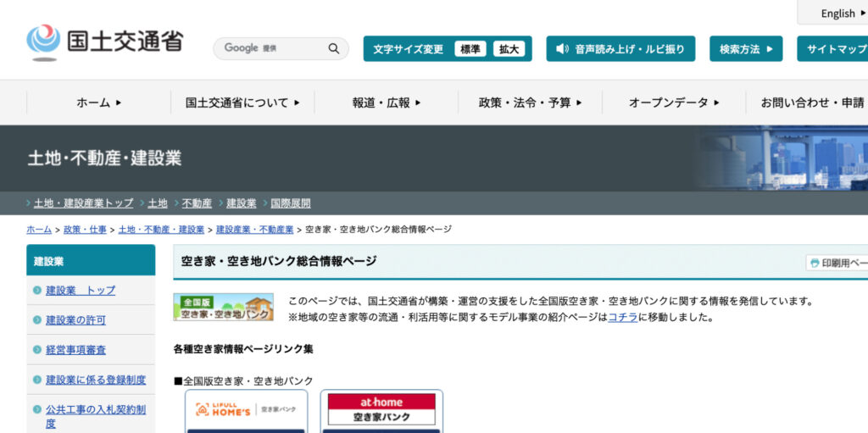868x433 pixels.
Task: Click heading 各種空き家情報ページリンク集
Action: [x=243, y=349]
